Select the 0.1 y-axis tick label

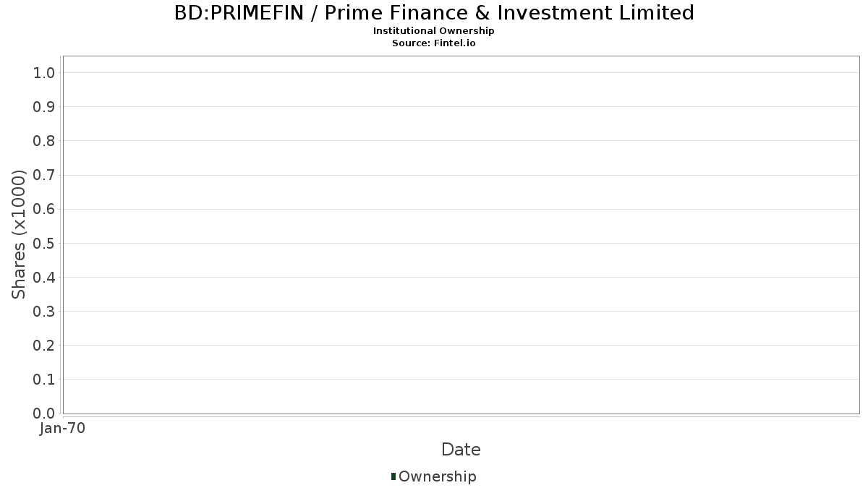coord(44,380)
